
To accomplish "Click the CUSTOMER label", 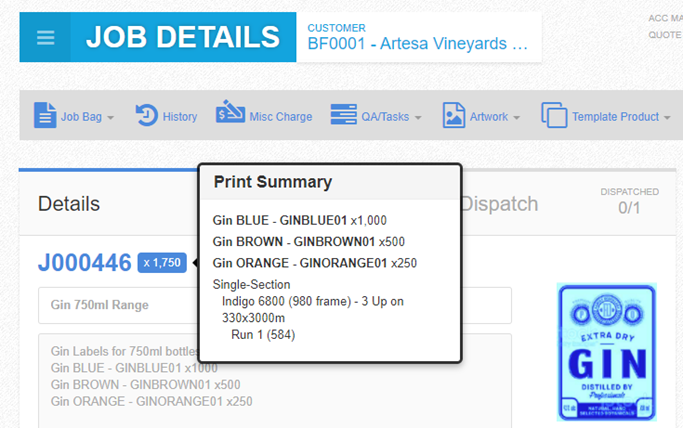I will click(337, 28).
